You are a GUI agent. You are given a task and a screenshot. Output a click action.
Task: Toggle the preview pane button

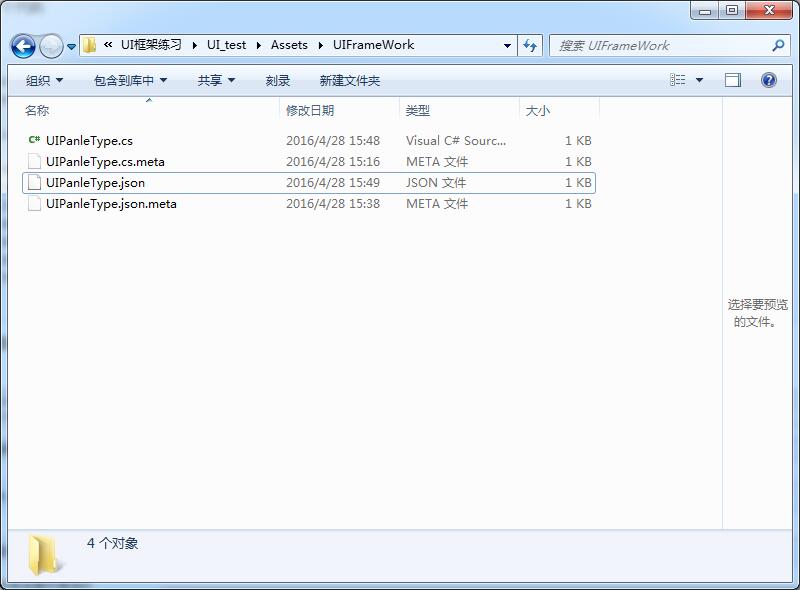point(733,80)
